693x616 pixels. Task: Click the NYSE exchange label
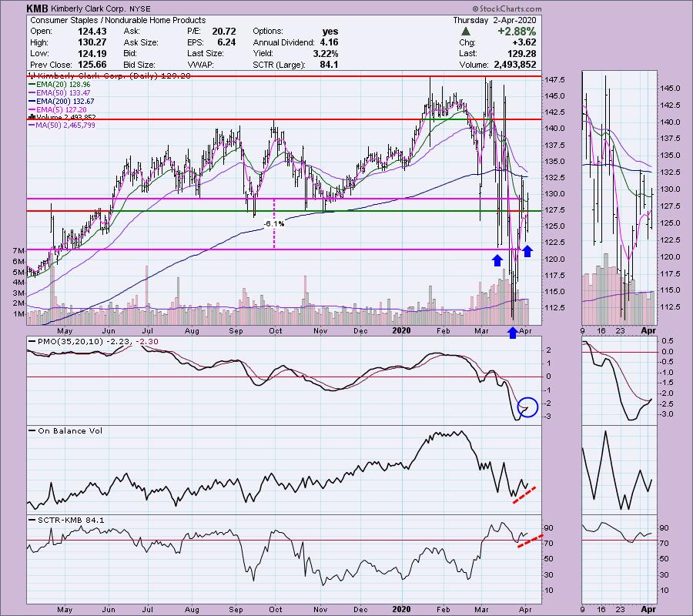point(139,8)
